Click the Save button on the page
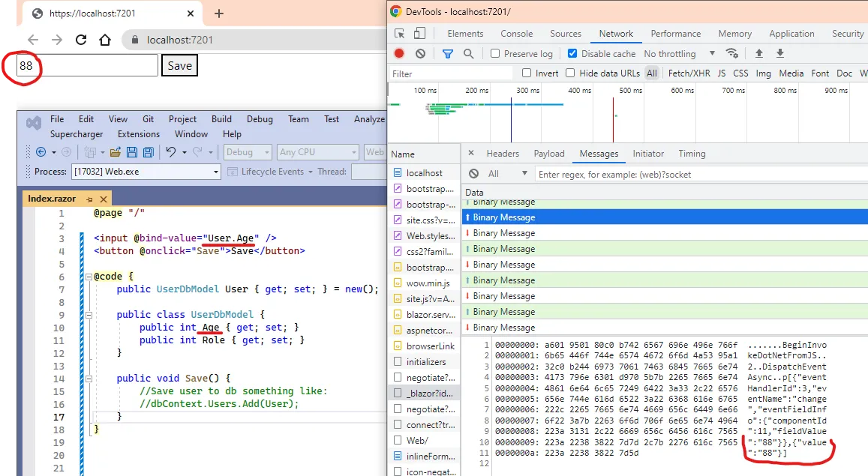The height and width of the screenshot is (476, 868). point(179,66)
